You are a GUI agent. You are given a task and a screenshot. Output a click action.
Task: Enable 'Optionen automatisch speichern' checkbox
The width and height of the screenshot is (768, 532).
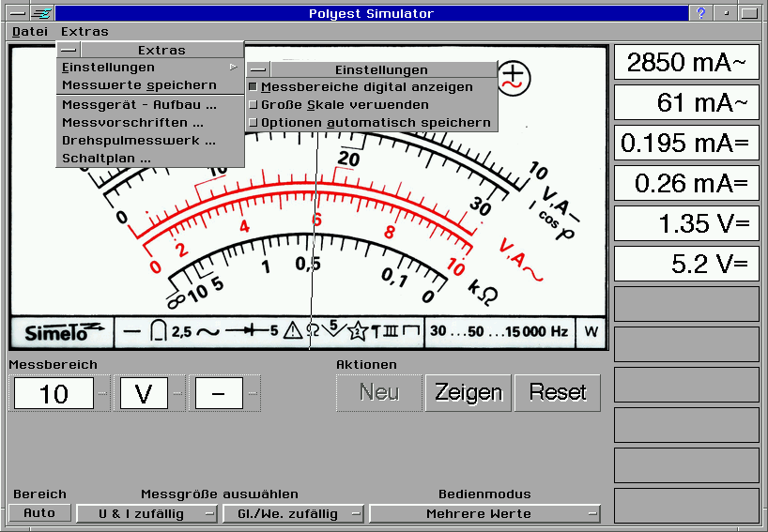coord(253,123)
